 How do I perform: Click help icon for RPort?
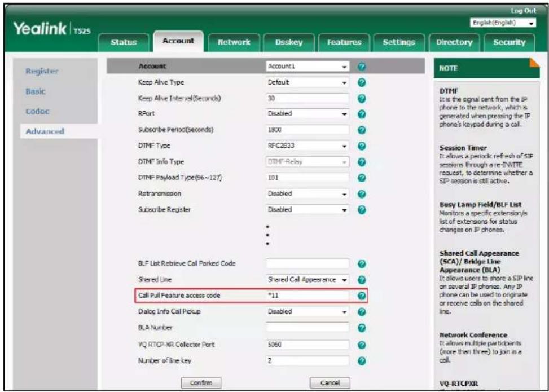tap(362, 114)
